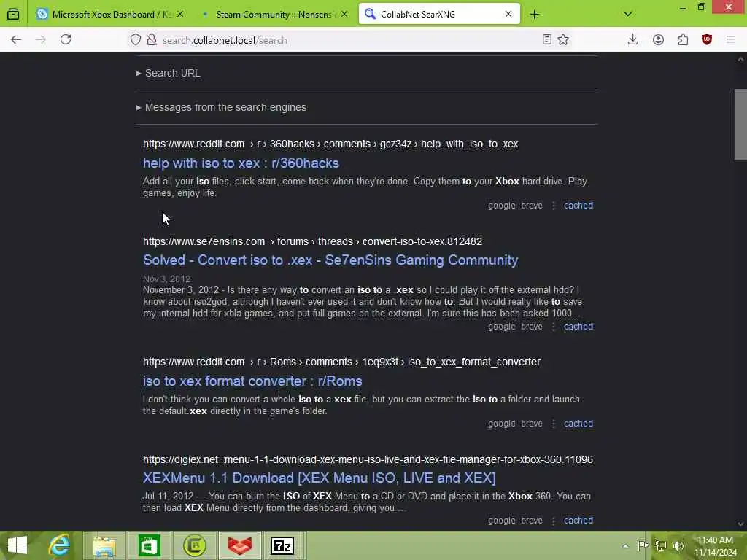Switch to Microsoft Xbox Dashboard tab
Screen dimensions: 747x560
pos(111,15)
